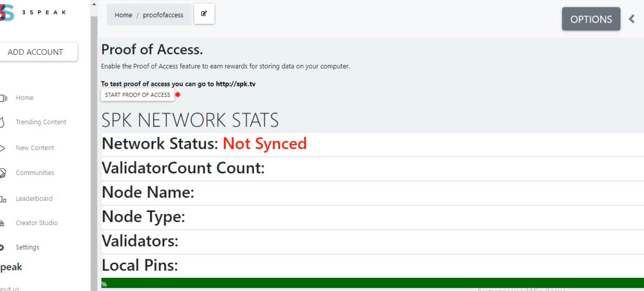Viewport: 644px width, 291px height.
Task: Open the OPTIONS button
Action: coord(591,19)
